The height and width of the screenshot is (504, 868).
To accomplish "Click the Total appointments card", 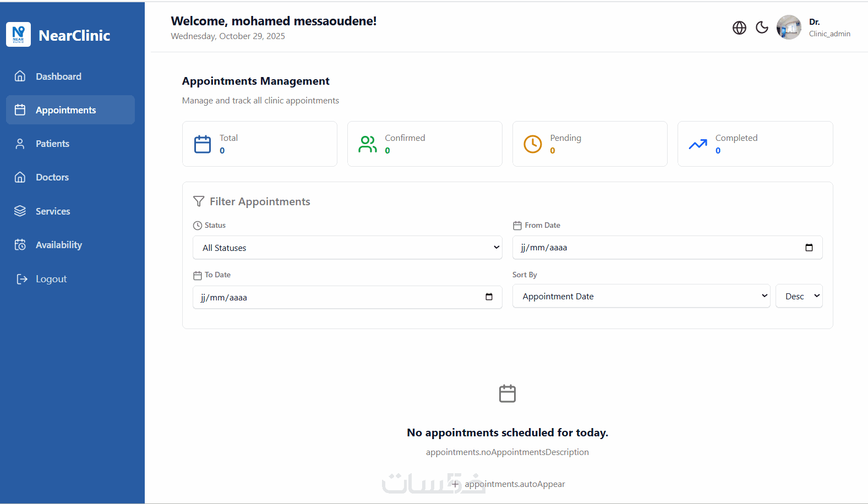I will (259, 144).
